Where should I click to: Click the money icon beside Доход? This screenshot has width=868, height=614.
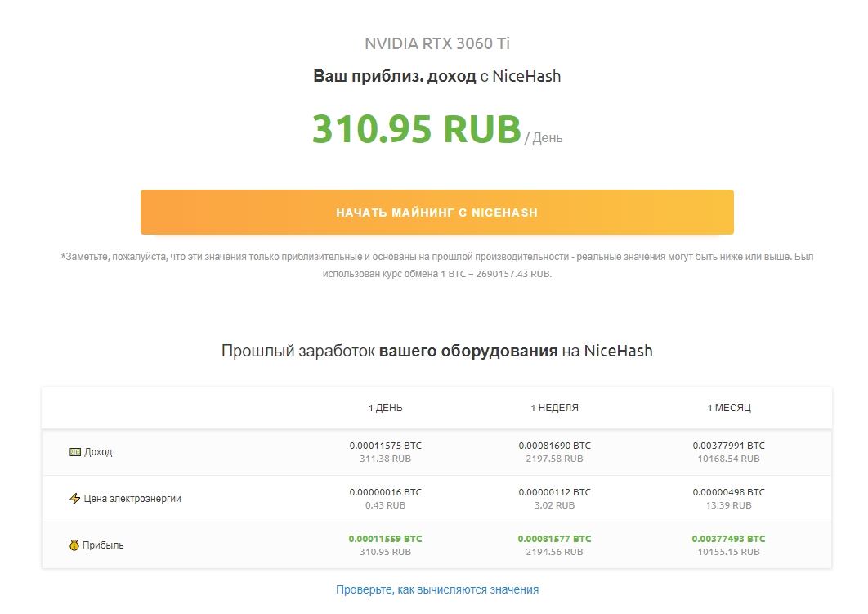(x=75, y=452)
